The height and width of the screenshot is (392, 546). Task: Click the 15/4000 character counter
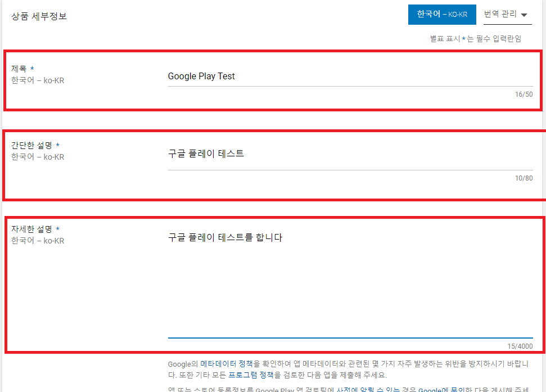[520, 346]
